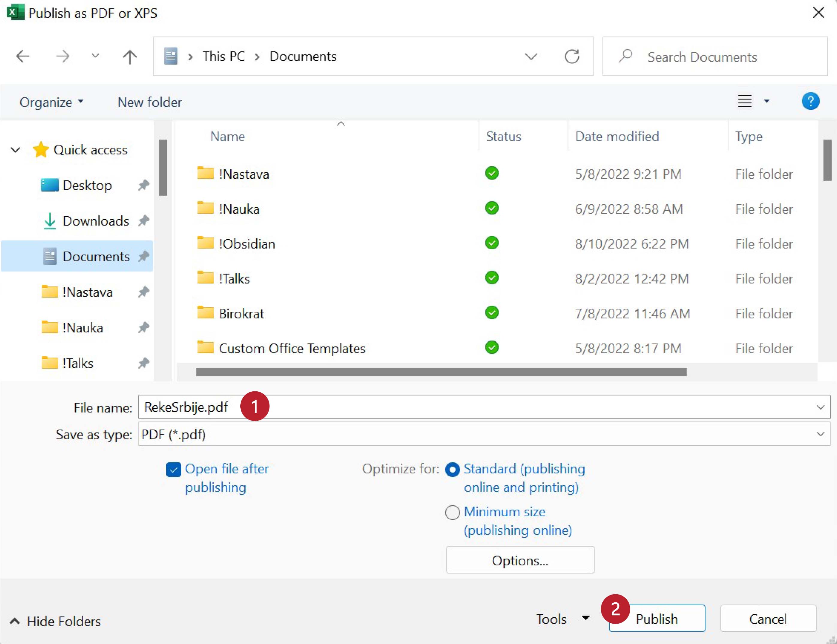Open the !Obsidian folder in file list
837x644 pixels.
coord(246,244)
